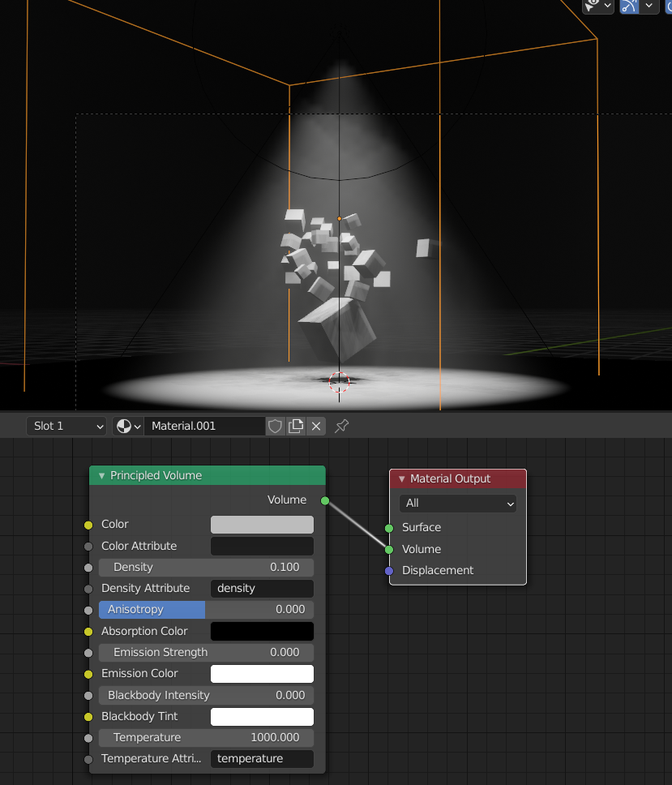672x785 pixels.
Task: Select the spot light origin dot
Action: pyautogui.click(x=340, y=219)
